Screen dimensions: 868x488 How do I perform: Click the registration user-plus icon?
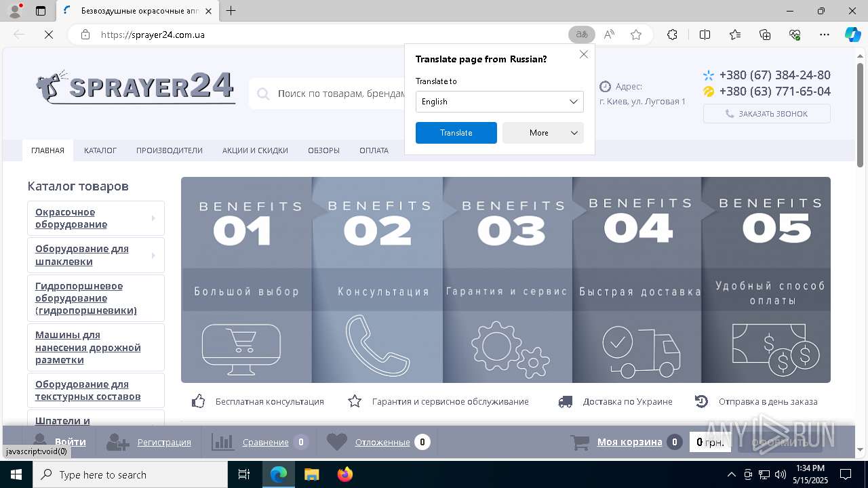click(117, 443)
